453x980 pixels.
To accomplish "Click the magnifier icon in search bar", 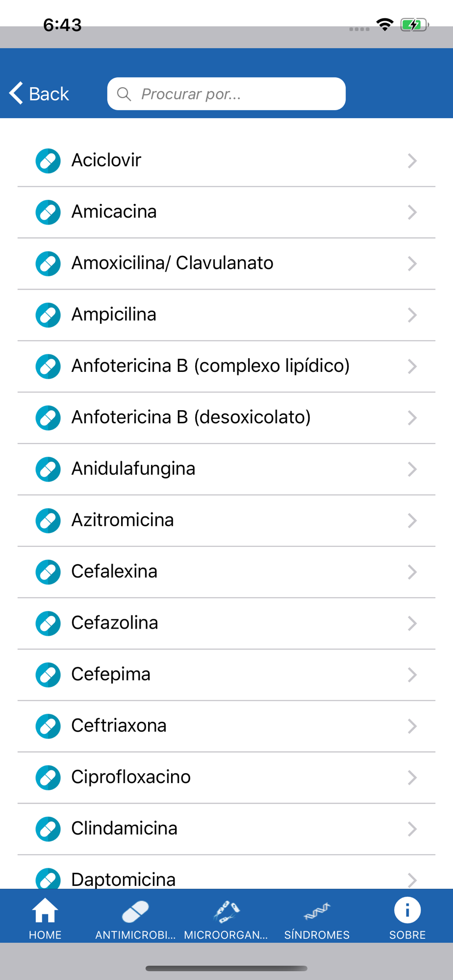I will tap(125, 94).
